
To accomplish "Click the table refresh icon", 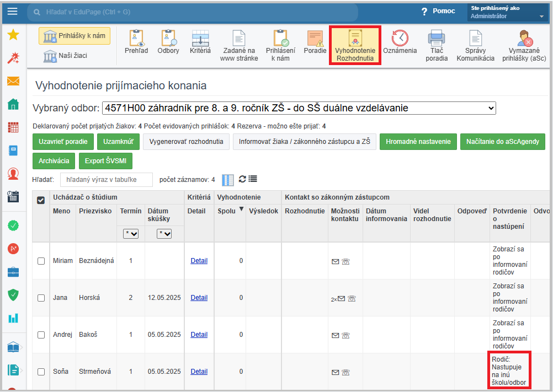I will point(242,179).
